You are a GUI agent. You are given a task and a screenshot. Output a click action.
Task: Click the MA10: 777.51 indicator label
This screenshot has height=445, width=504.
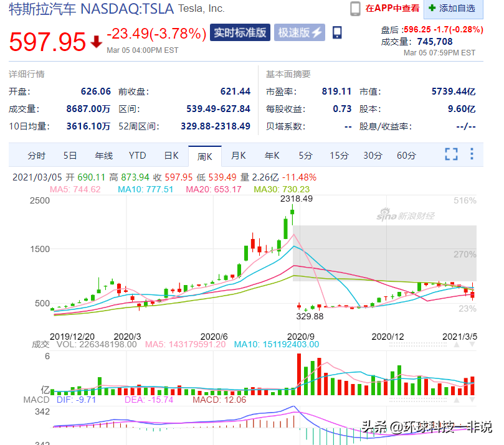(145, 189)
